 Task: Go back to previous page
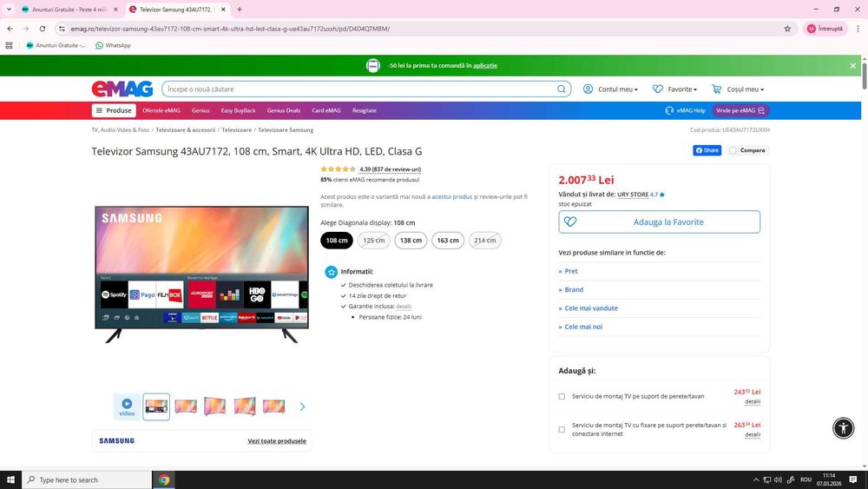10,29
